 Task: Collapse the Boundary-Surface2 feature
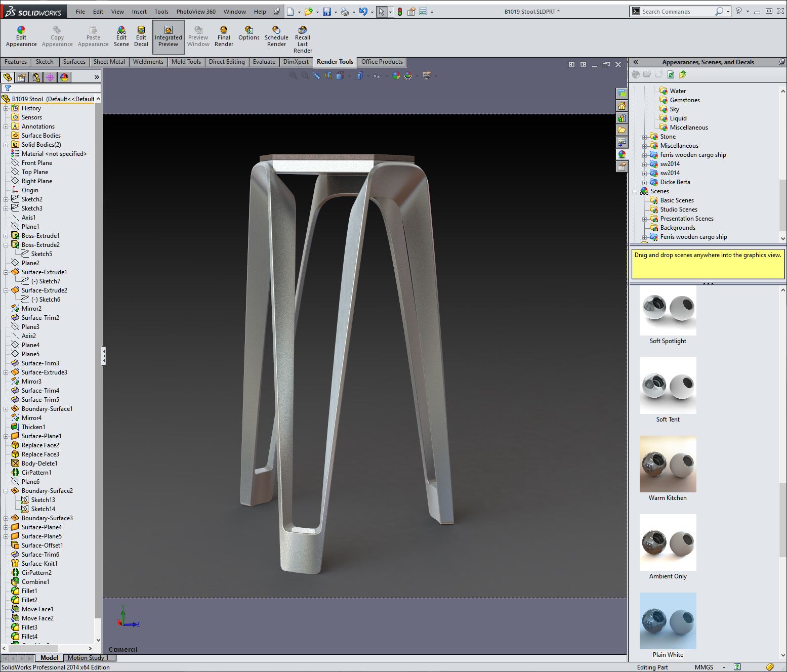pos(6,491)
